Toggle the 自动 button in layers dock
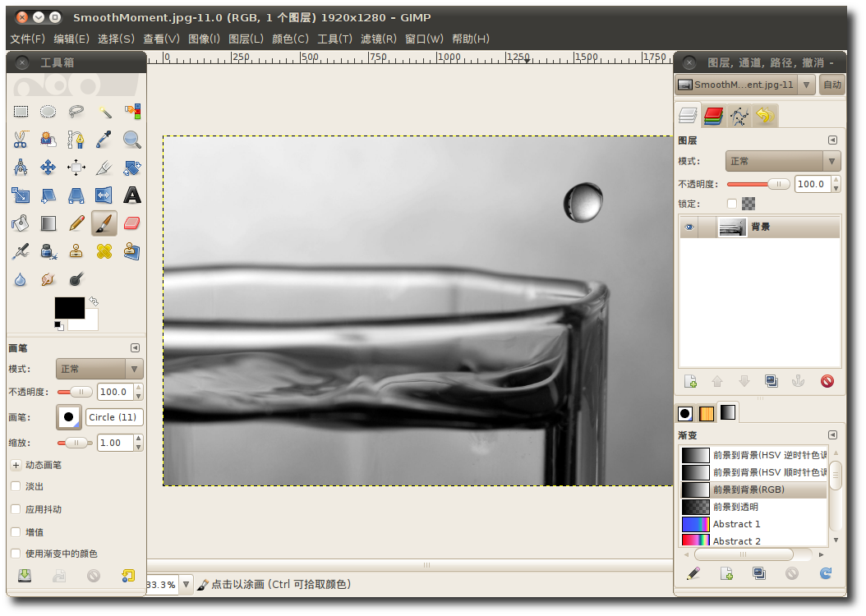The image size is (866, 616). pyautogui.click(x=831, y=85)
